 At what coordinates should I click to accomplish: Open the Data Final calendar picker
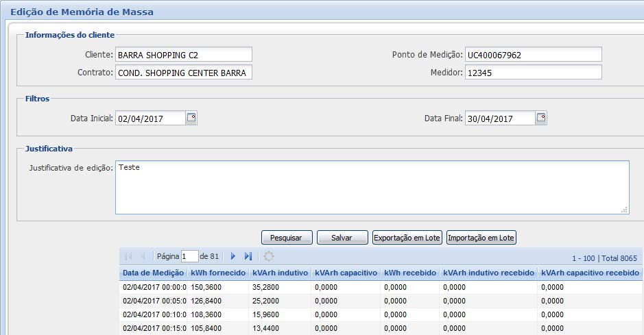coord(541,118)
